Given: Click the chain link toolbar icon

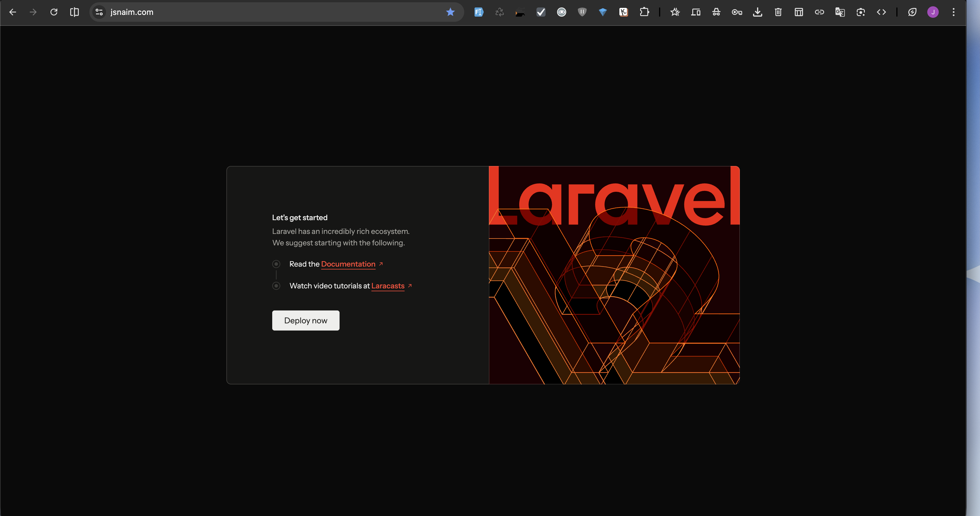Looking at the screenshot, I should point(820,12).
